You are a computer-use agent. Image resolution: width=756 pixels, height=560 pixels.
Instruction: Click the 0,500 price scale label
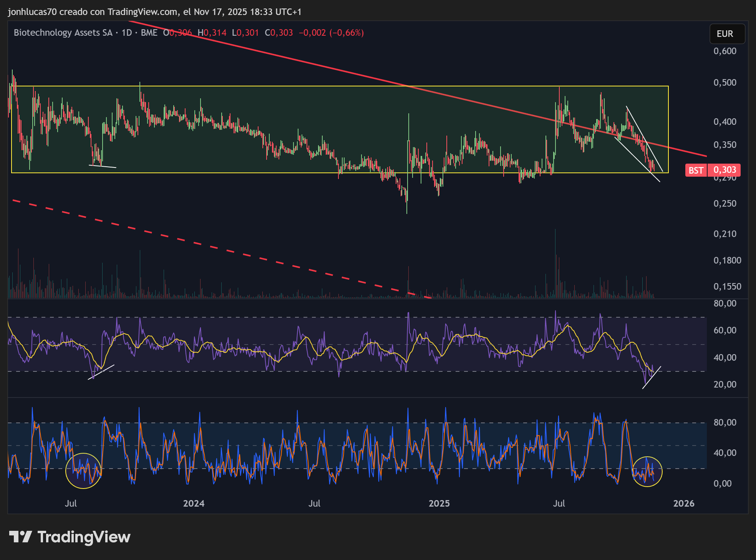724,83
